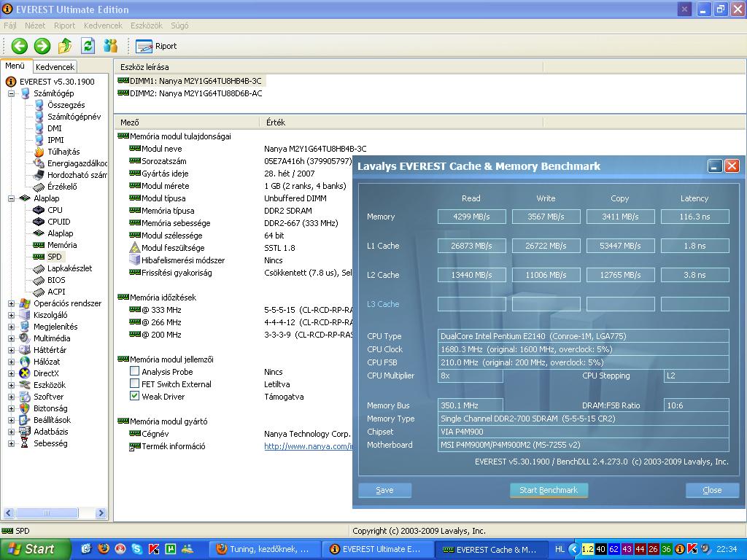Toggle the FET Switch External checkbox
This screenshot has width=747, height=560.
point(134,384)
